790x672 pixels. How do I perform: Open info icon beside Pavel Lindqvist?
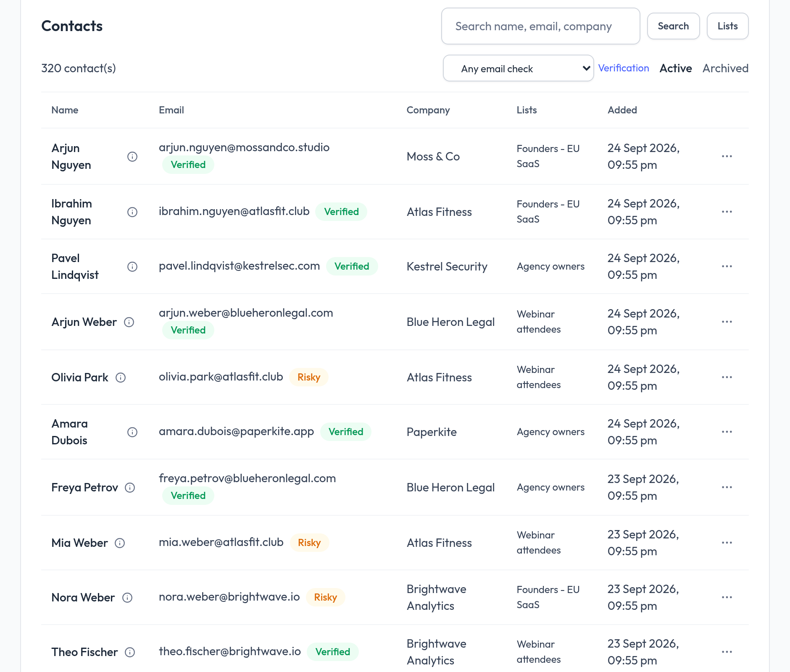click(132, 267)
